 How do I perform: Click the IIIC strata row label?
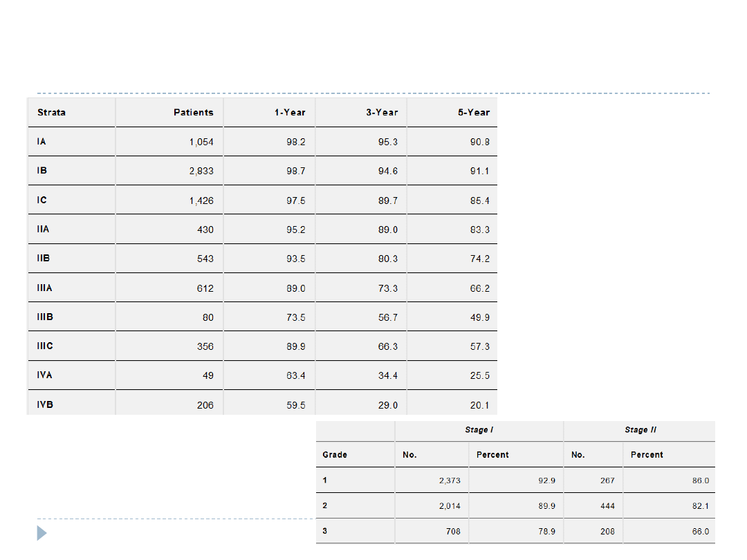[x=45, y=346]
